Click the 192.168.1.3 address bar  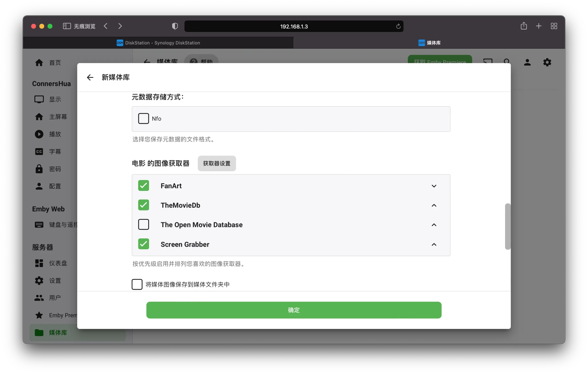pyautogui.click(x=294, y=26)
